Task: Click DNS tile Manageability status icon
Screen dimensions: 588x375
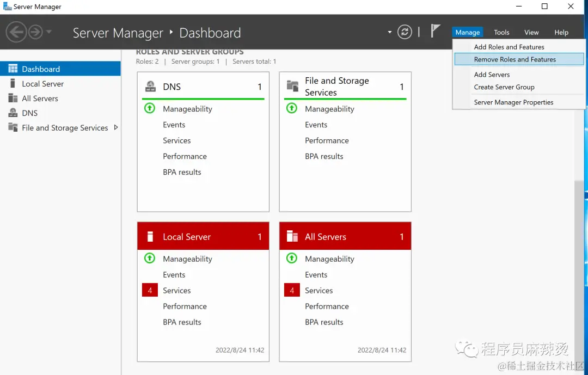Action: point(150,108)
